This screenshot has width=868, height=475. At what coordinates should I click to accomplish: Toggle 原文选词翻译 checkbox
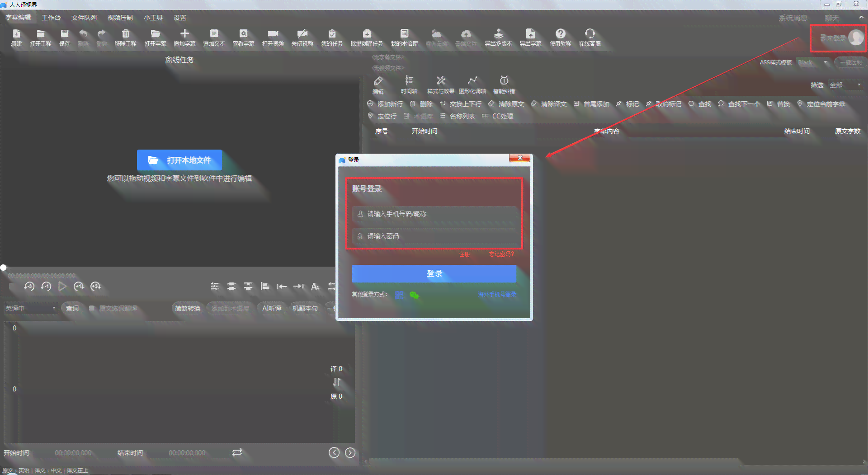(92, 308)
